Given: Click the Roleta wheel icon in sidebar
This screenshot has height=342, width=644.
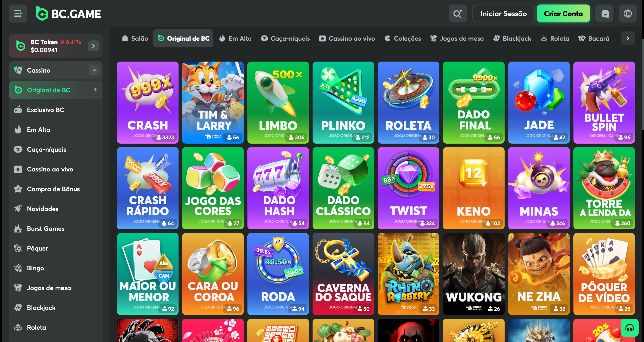Looking at the screenshot, I should point(18,327).
